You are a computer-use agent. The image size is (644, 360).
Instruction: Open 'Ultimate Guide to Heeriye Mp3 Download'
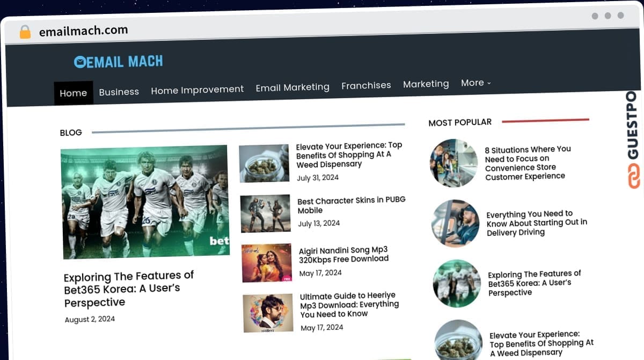pos(349,305)
